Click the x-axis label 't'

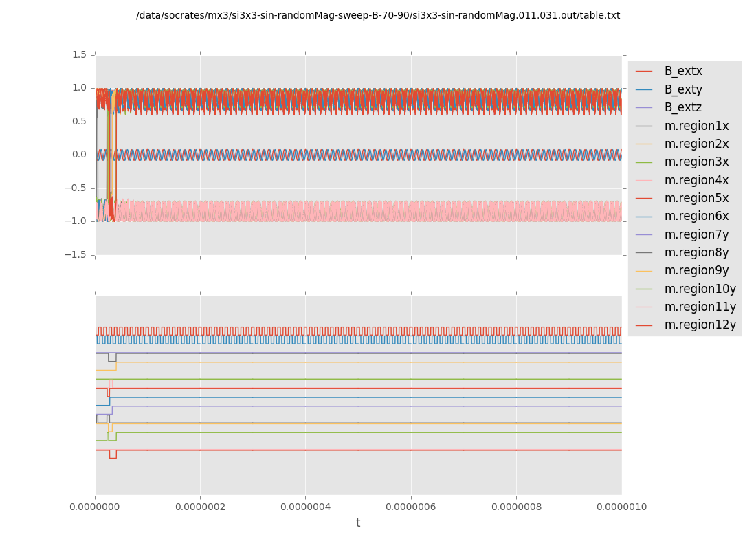358,523
